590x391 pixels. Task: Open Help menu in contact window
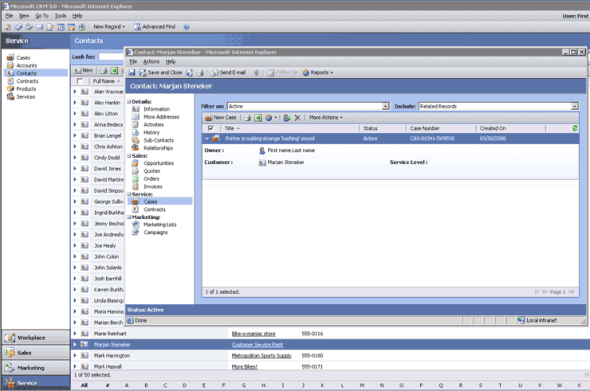tap(171, 62)
